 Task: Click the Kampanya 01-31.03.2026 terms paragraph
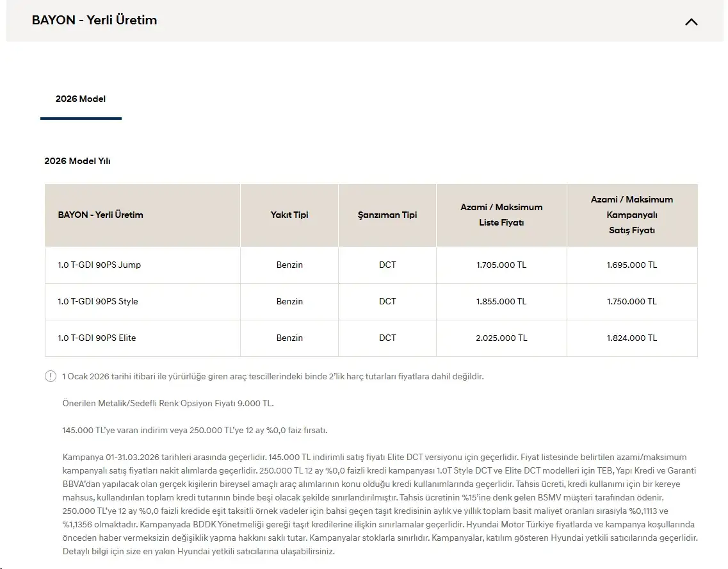pyautogui.click(x=380, y=504)
